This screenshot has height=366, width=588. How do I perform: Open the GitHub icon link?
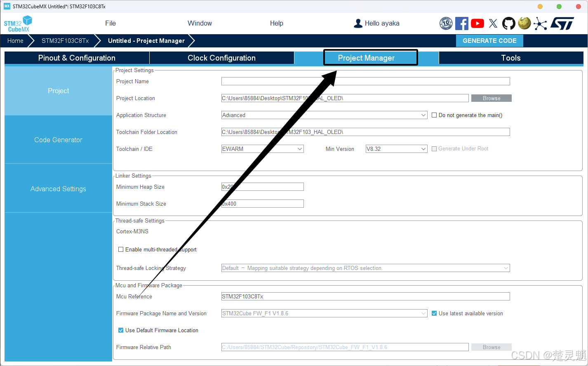(508, 23)
